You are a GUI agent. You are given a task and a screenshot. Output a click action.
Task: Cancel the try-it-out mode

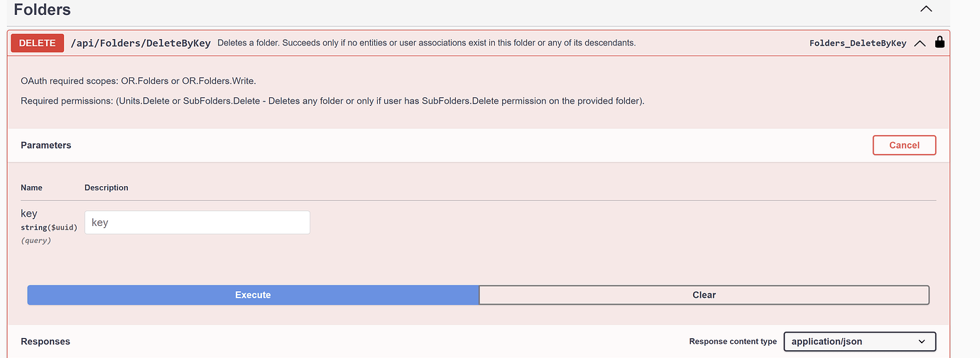pos(904,145)
